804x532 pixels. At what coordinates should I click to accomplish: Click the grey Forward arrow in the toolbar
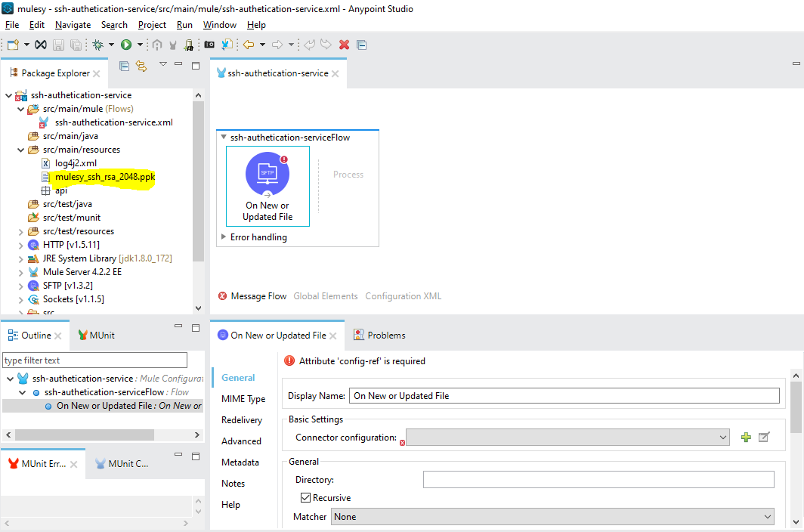pos(277,45)
